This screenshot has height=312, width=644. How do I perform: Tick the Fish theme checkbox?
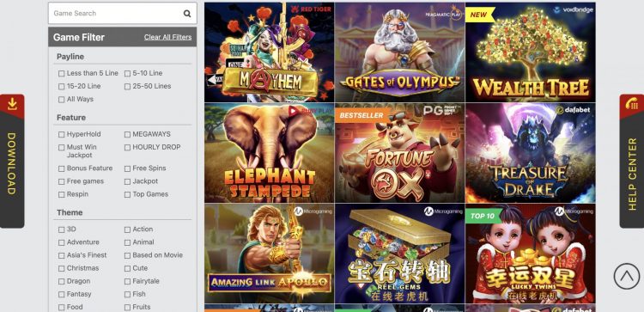(x=127, y=295)
